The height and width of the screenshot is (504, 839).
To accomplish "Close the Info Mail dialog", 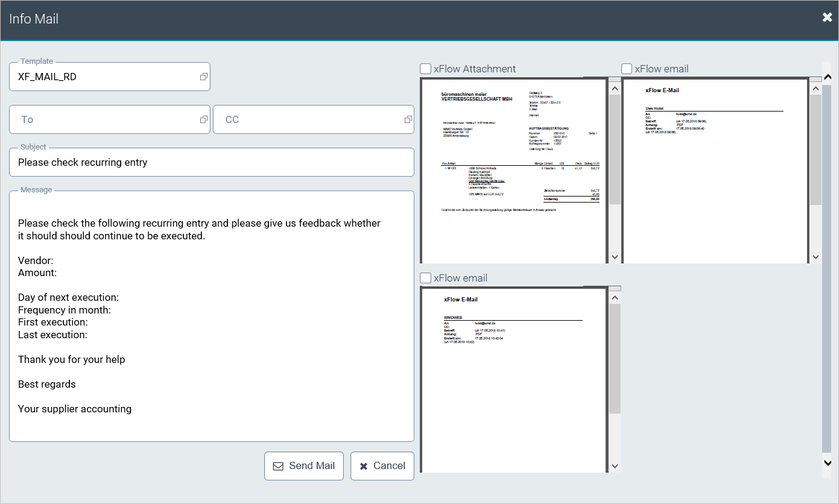I will pyautogui.click(x=827, y=17).
